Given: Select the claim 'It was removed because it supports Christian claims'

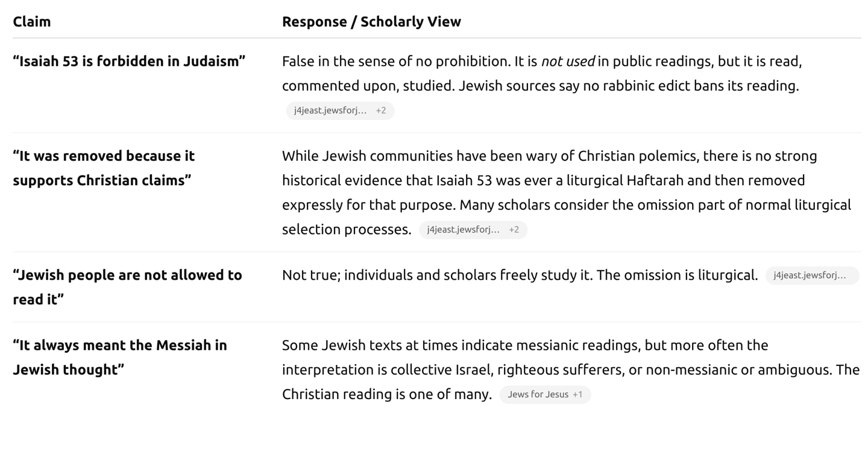Looking at the screenshot, I should 104,168.
